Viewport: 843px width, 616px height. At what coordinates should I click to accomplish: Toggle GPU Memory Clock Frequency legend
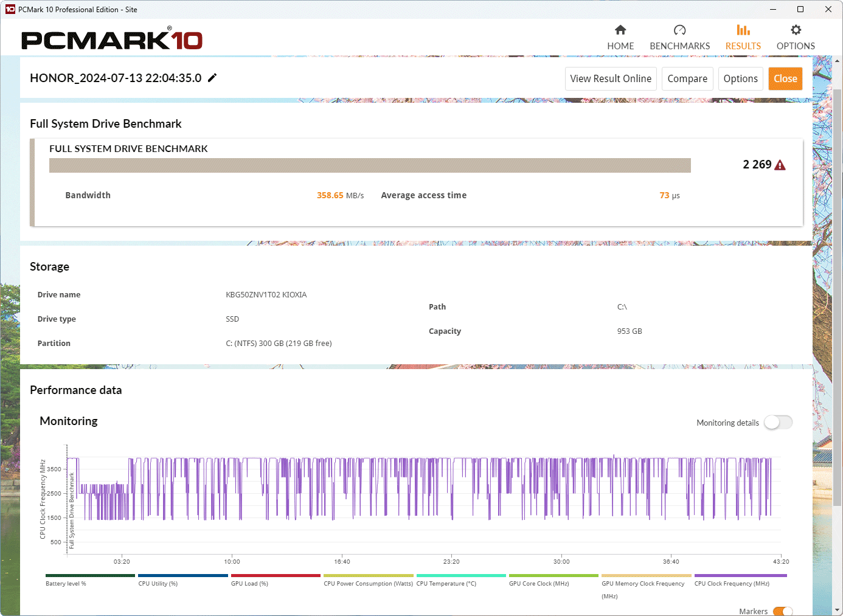point(647,586)
